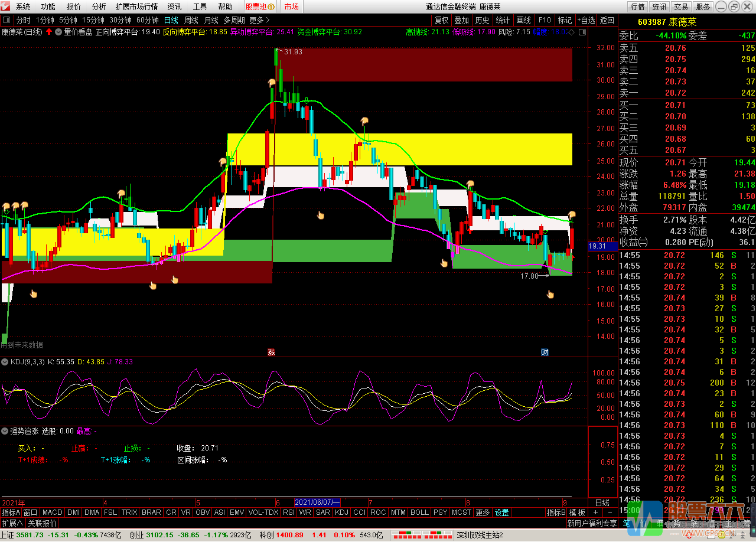756x542 pixels.
Task: Open the 资讯 menu in the menu bar
Action: pos(174,7)
